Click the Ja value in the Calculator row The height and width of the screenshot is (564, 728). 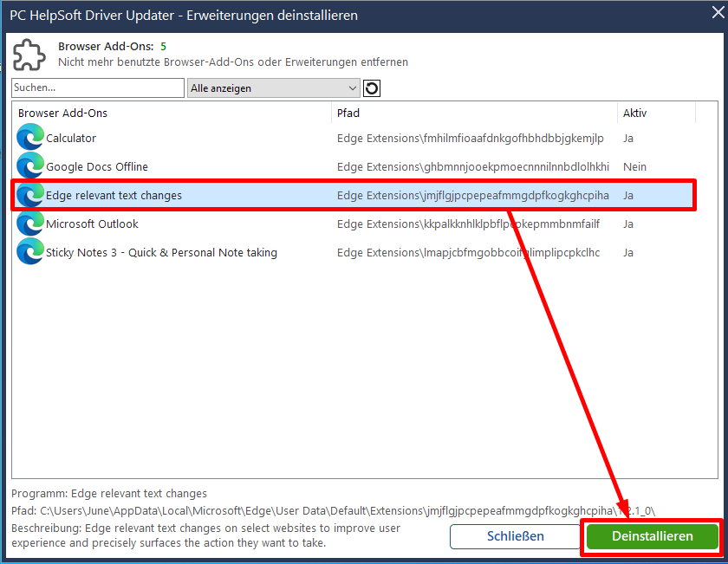click(x=628, y=139)
